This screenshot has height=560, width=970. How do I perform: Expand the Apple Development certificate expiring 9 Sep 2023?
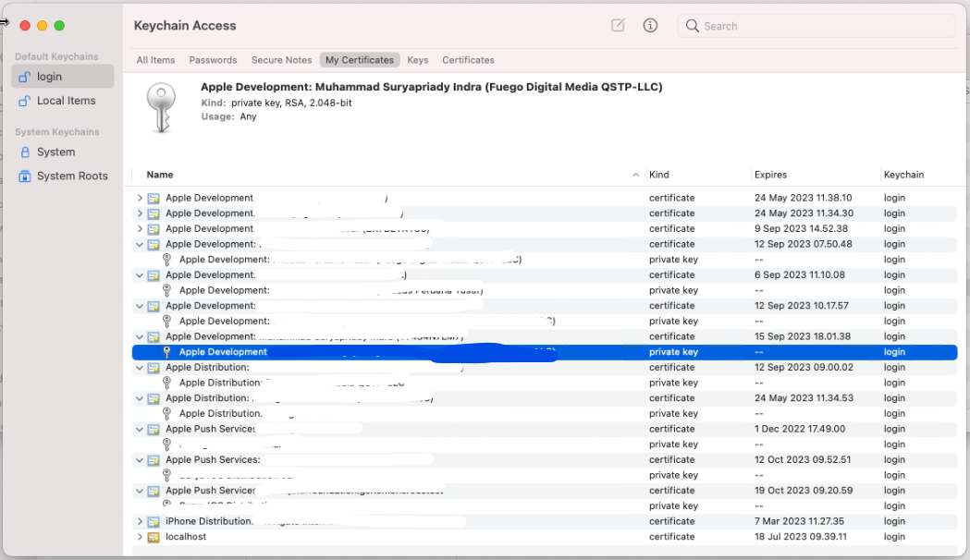pyautogui.click(x=141, y=229)
